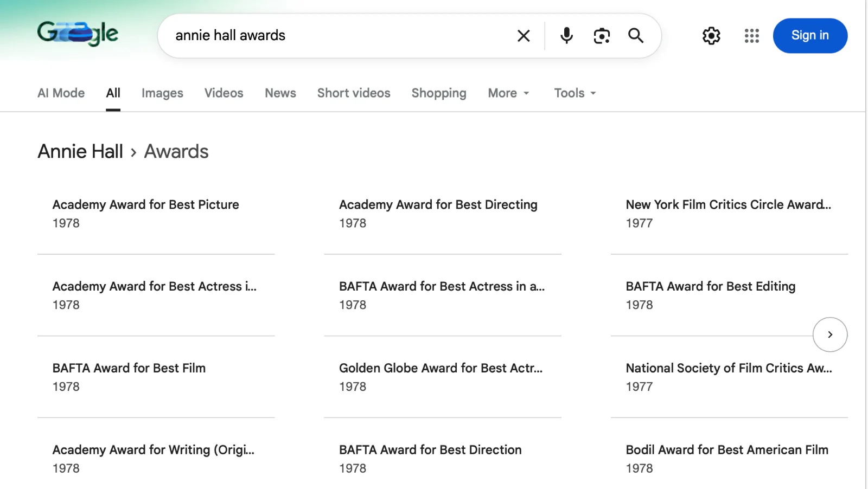Expand the More dropdown

tap(508, 93)
